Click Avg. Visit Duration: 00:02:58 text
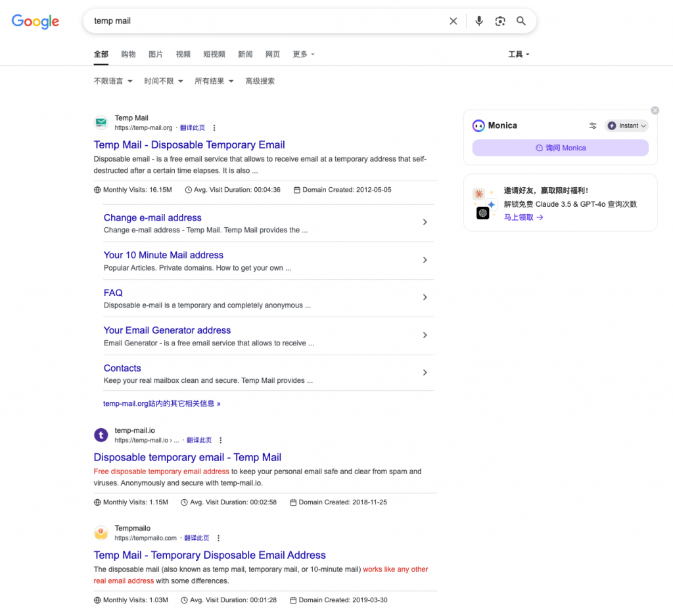Image resolution: width=673 pixels, height=616 pixels. click(229, 502)
